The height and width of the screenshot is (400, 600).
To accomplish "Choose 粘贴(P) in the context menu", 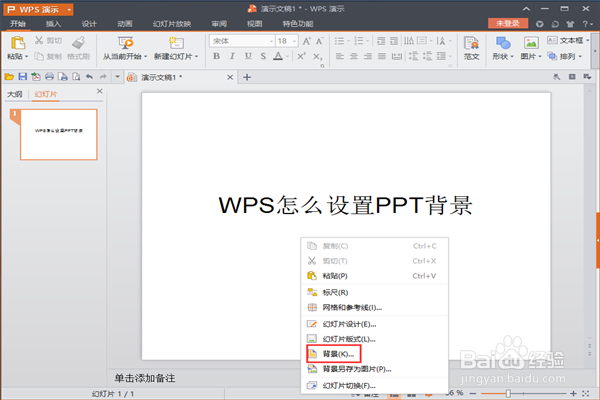I will [374, 276].
